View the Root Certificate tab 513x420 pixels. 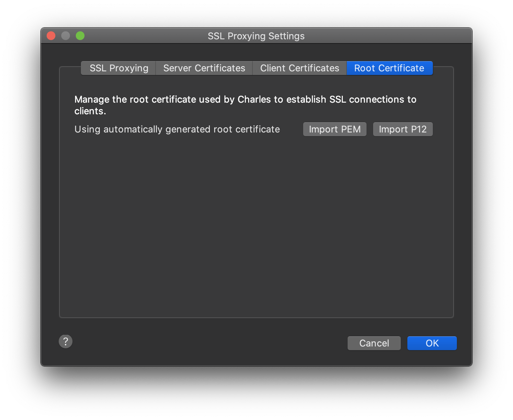(x=389, y=68)
